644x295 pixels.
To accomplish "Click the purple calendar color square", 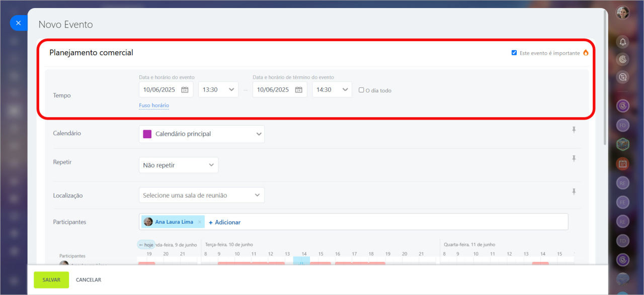I will point(147,134).
